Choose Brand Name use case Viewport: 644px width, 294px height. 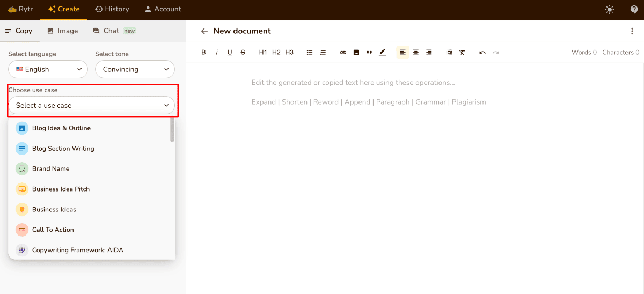tap(50, 168)
